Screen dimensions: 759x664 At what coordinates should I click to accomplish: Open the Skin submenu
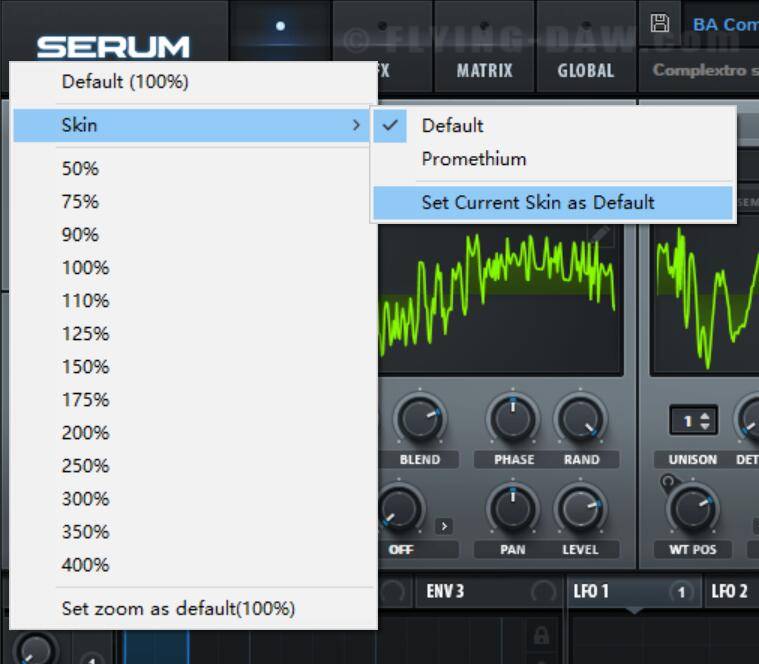click(x=191, y=125)
